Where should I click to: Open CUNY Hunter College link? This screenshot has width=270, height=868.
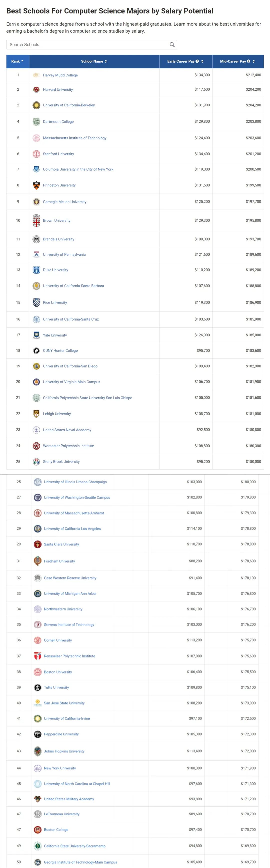60,350
